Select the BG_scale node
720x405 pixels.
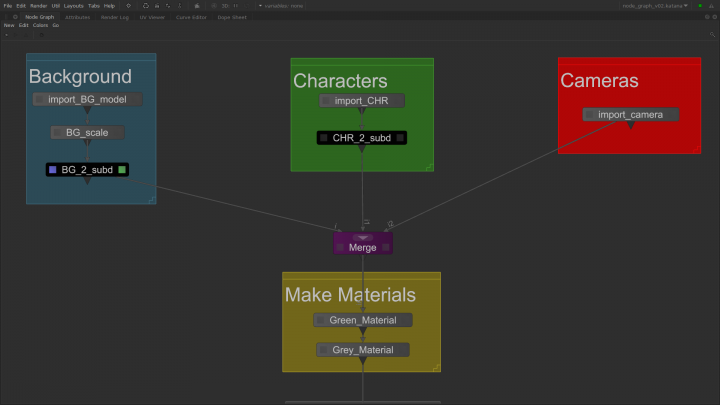[x=87, y=133]
